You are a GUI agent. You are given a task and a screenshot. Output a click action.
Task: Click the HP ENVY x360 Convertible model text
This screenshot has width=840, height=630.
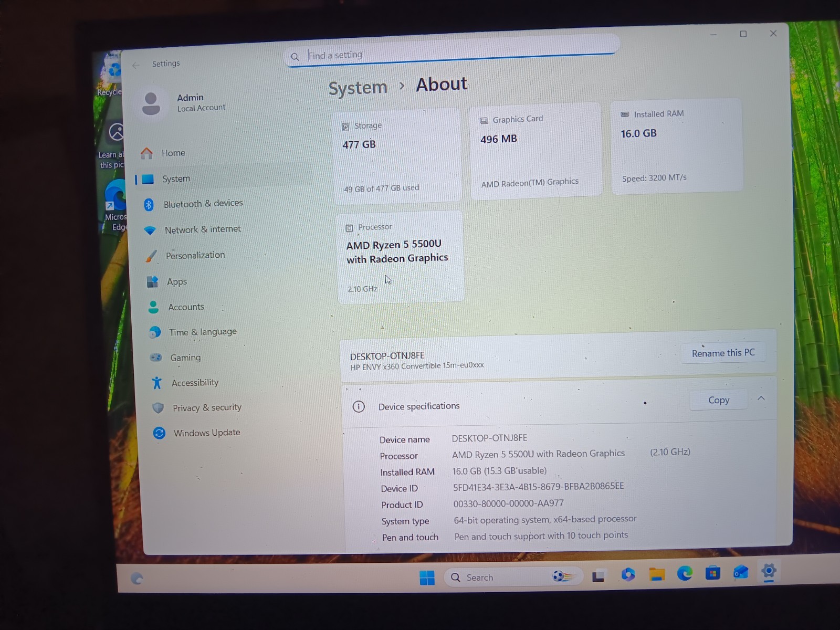(417, 366)
